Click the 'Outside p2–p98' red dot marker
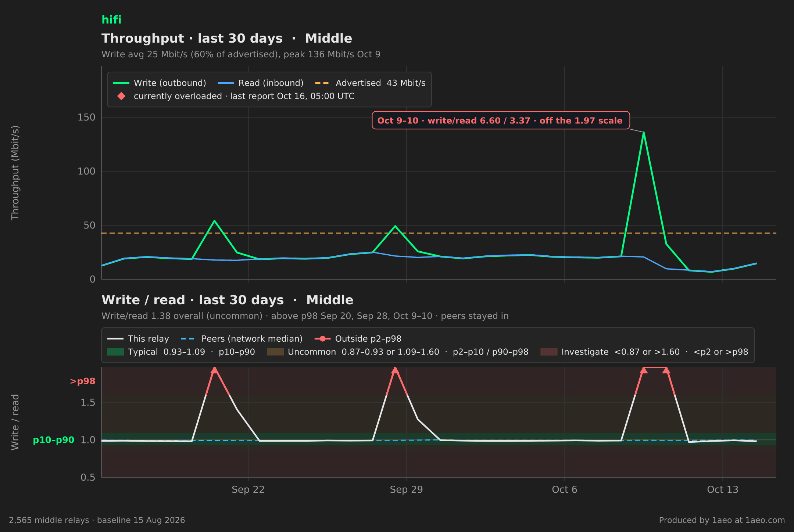 point(323,339)
